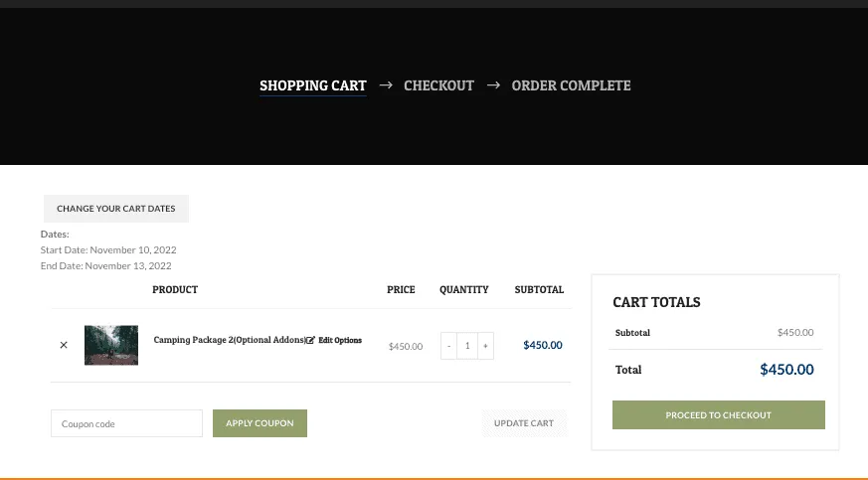Focus the quantity number field
Viewport: 868px width, 480px height.
point(467,346)
